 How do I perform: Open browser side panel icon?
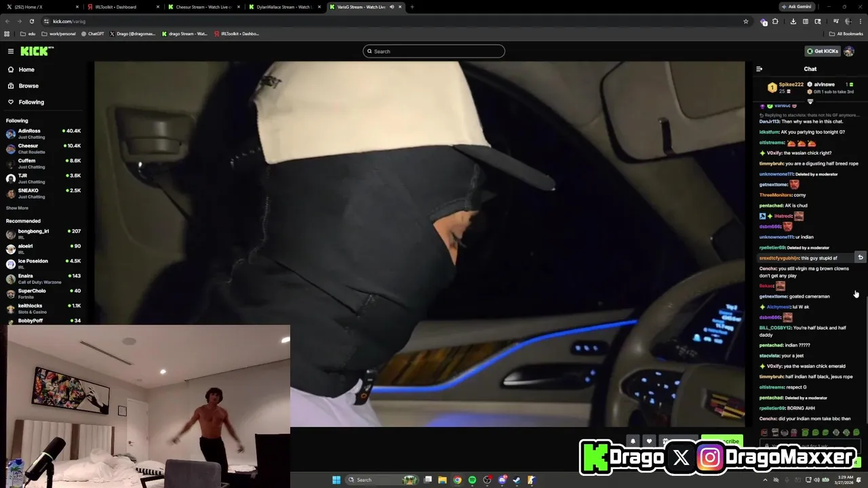coord(806,21)
